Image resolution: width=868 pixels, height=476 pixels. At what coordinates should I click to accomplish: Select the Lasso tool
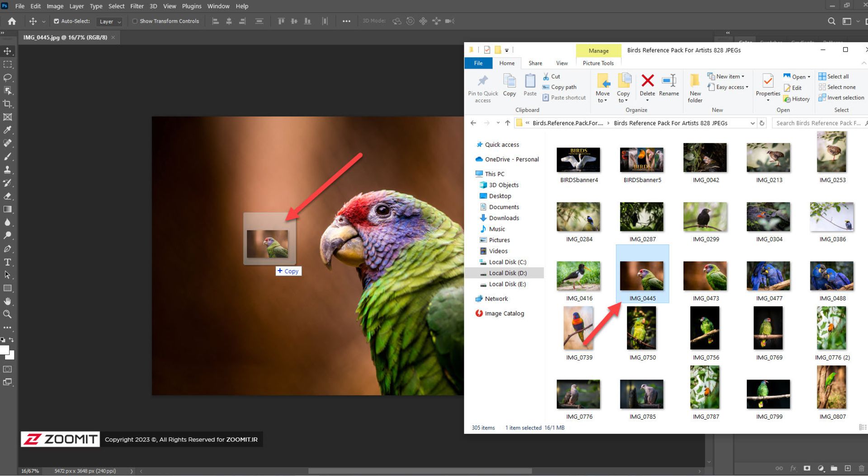(x=8, y=77)
